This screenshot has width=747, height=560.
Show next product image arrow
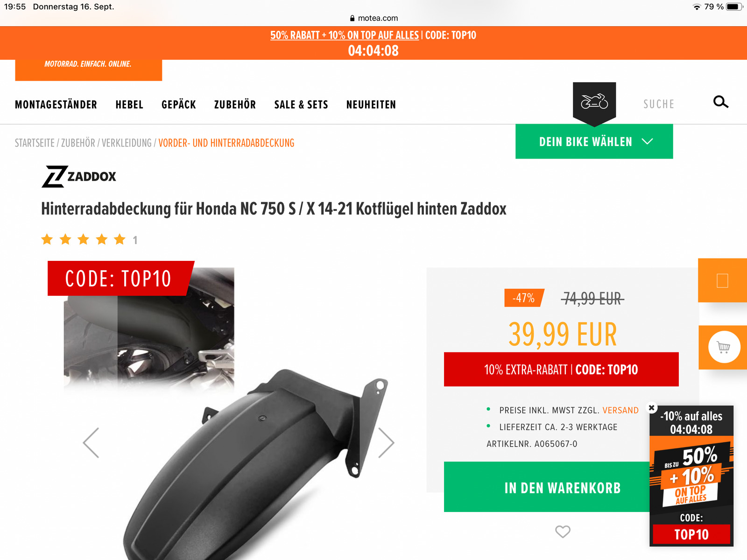[x=386, y=442]
